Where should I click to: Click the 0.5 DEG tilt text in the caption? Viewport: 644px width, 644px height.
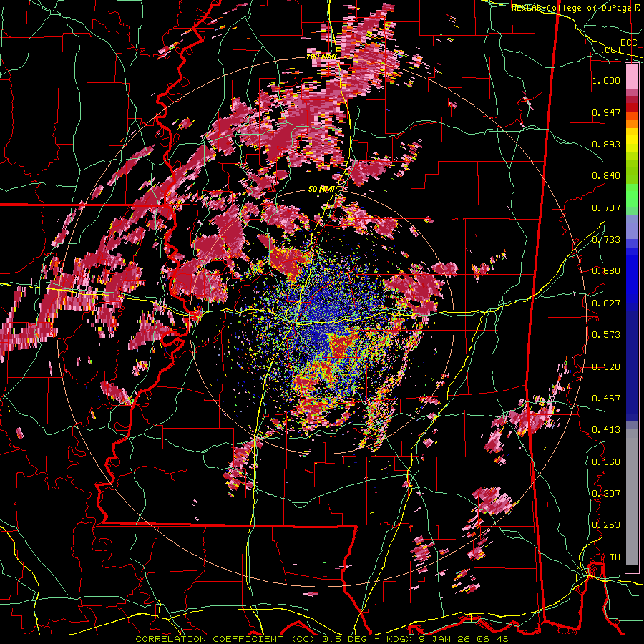tap(345, 639)
